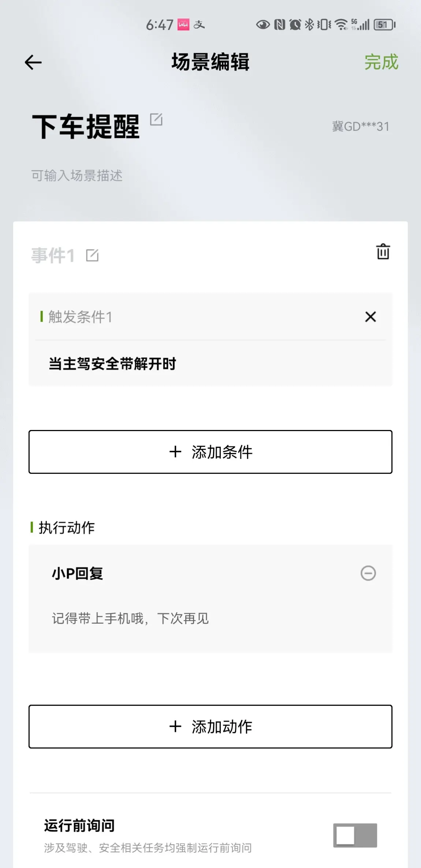The height and width of the screenshot is (868, 421).
Task: Remove 小P回复 action with minus icon
Action: [x=368, y=573]
